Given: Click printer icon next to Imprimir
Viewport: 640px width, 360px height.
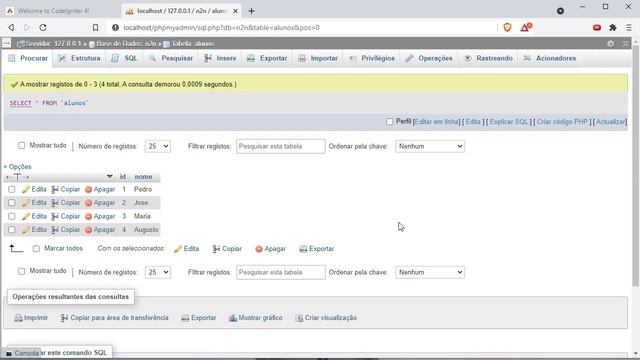Looking at the screenshot, I should [18, 318].
